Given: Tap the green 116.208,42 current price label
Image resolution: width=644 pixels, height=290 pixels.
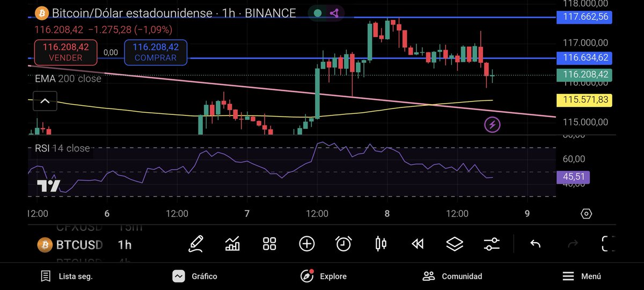Looking at the screenshot, I should click(585, 75).
